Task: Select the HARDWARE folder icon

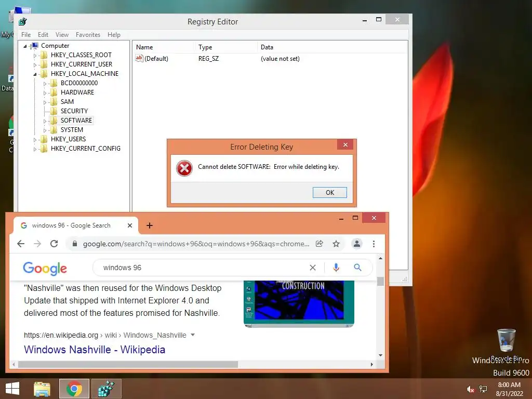Action: click(54, 92)
